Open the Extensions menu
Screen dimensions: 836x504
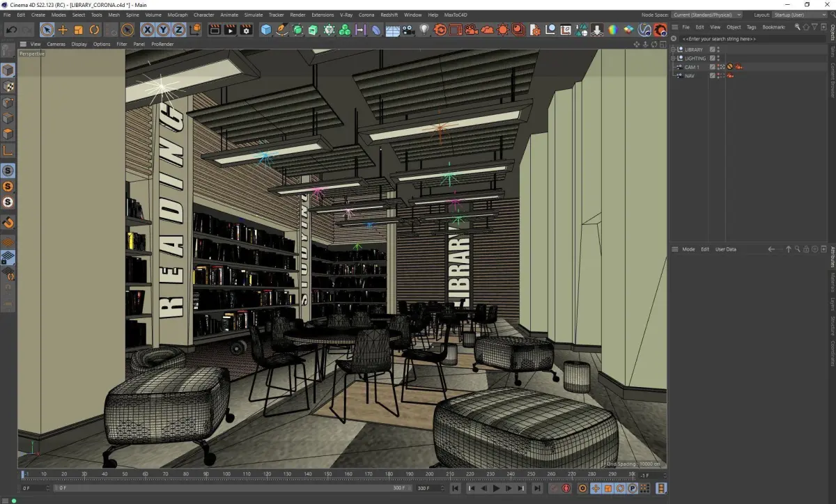[323, 15]
